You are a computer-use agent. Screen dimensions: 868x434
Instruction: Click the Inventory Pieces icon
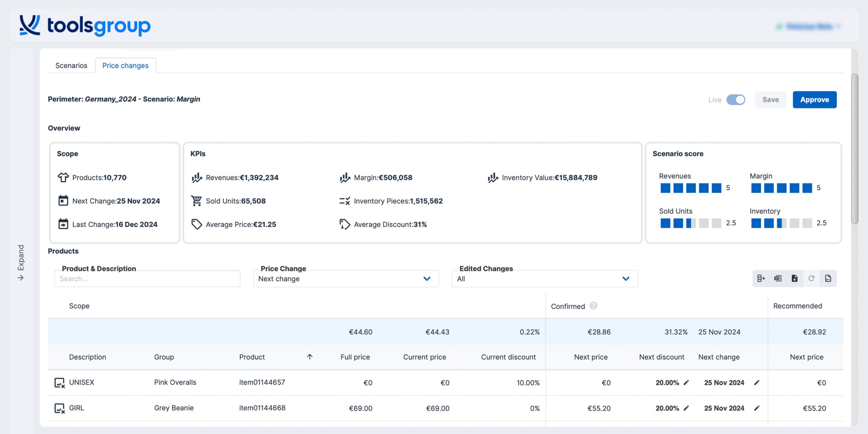click(x=345, y=201)
